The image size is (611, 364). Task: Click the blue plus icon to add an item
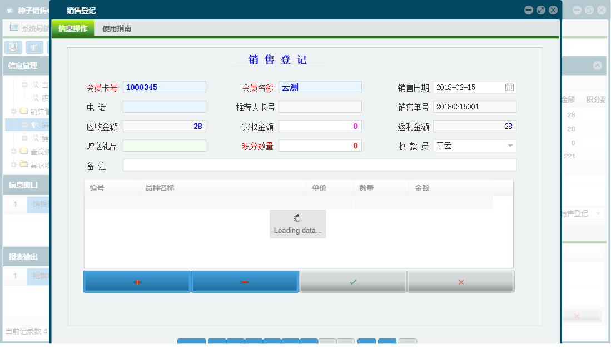click(x=136, y=281)
